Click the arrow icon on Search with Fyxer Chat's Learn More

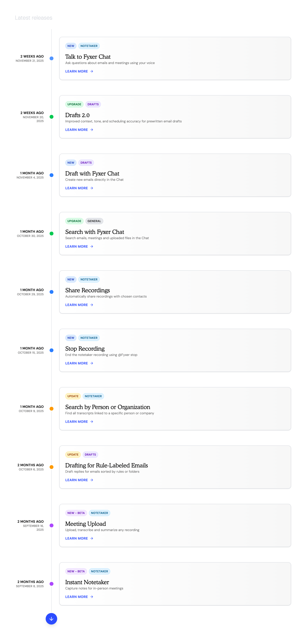coord(92,246)
